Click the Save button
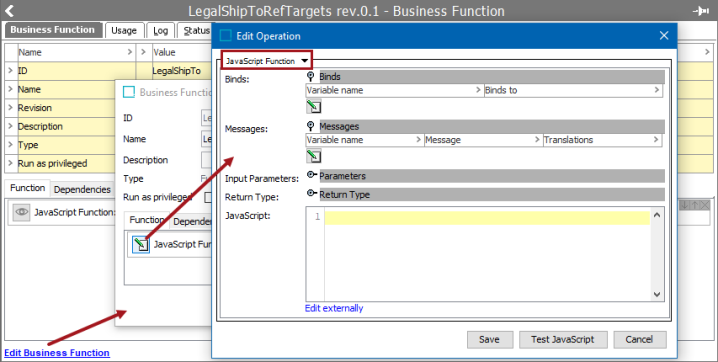The width and height of the screenshot is (718, 362). click(x=489, y=339)
